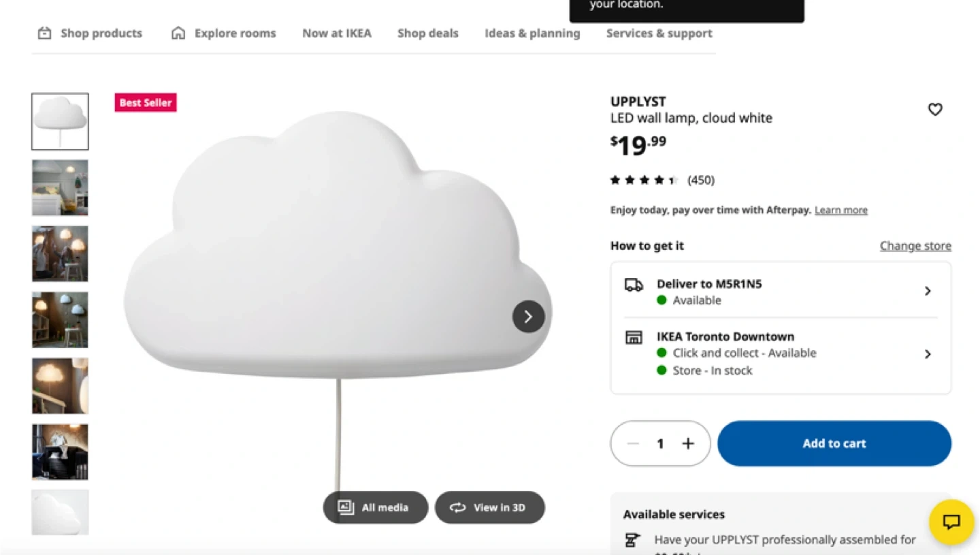Select the fifth thumbnail of glowing cloud lamp
Image resolution: width=980 pixels, height=555 pixels.
tap(60, 385)
